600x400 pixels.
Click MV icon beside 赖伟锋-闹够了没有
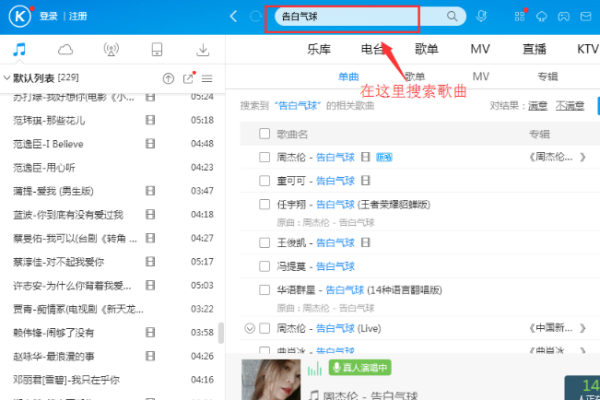[x=150, y=332]
